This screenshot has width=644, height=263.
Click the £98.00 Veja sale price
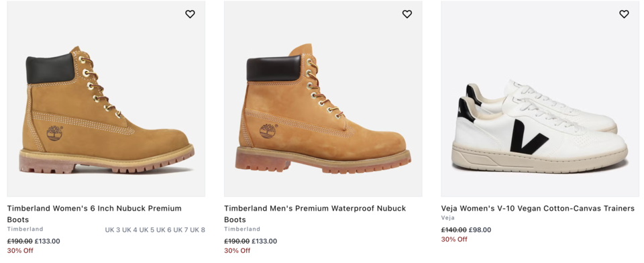pyautogui.click(x=480, y=230)
